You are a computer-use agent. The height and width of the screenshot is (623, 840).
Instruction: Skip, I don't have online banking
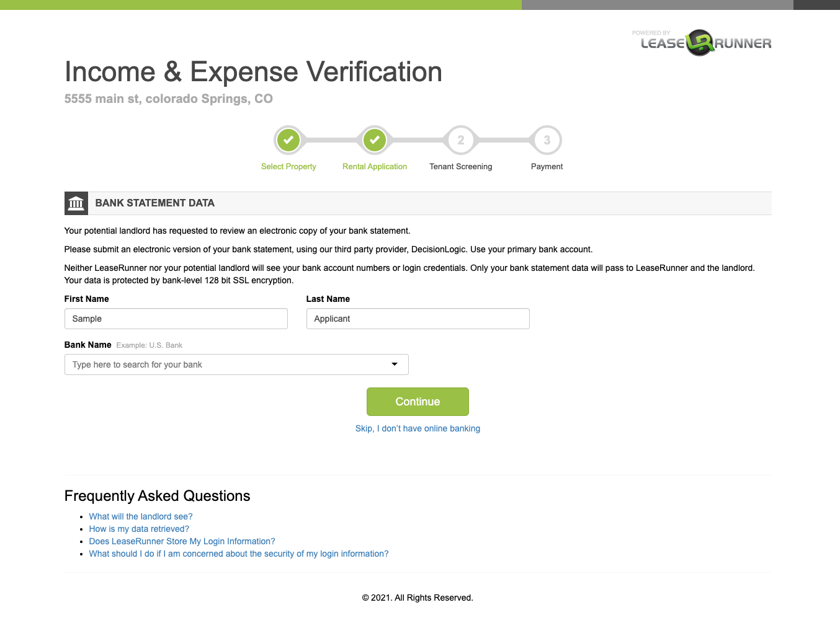[x=418, y=428]
